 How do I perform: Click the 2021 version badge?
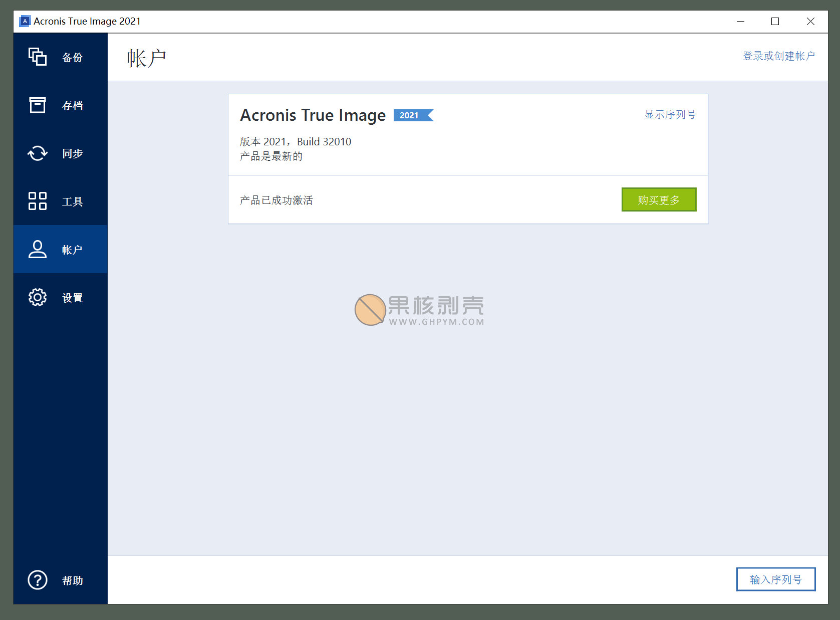pyautogui.click(x=413, y=115)
